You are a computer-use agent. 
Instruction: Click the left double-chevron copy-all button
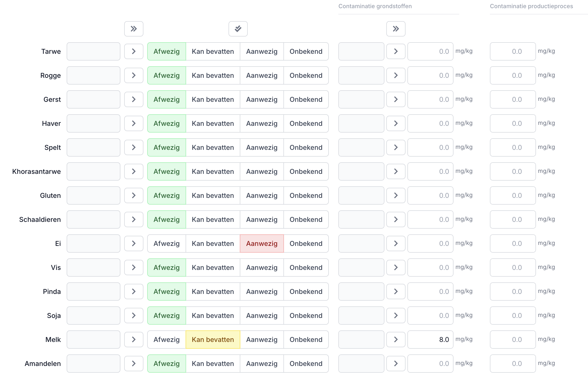[134, 29]
